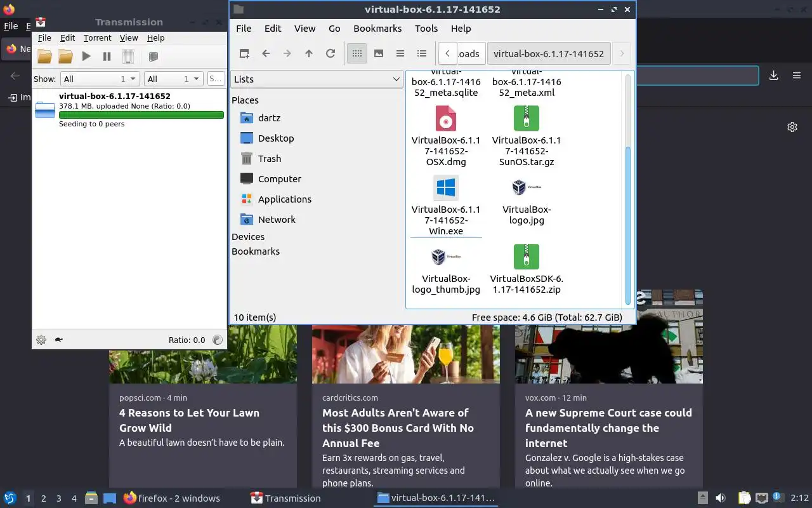Open new tab page settings gear

(792, 127)
